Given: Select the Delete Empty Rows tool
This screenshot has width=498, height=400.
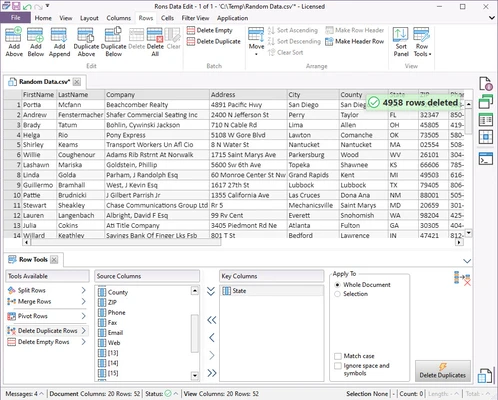Looking at the screenshot, I should [47, 342].
